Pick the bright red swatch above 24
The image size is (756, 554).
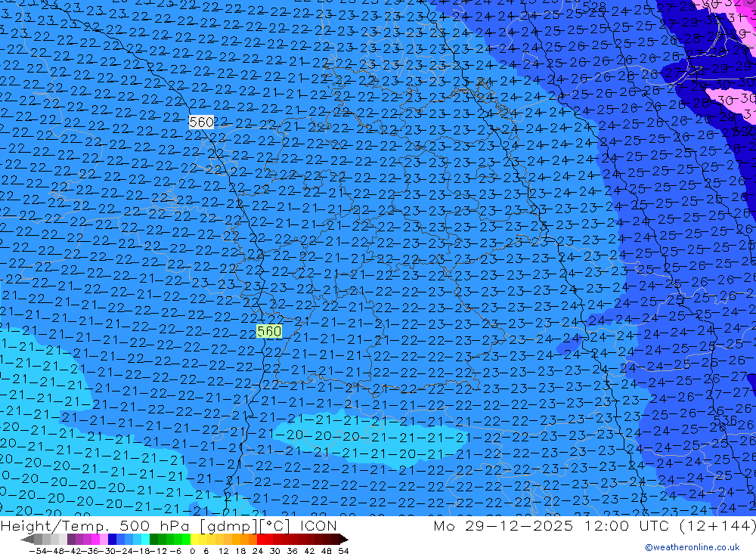pos(261,540)
